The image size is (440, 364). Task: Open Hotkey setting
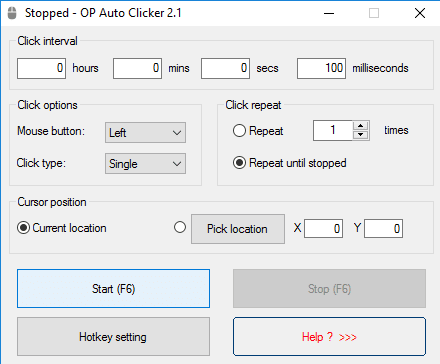pos(113,337)
